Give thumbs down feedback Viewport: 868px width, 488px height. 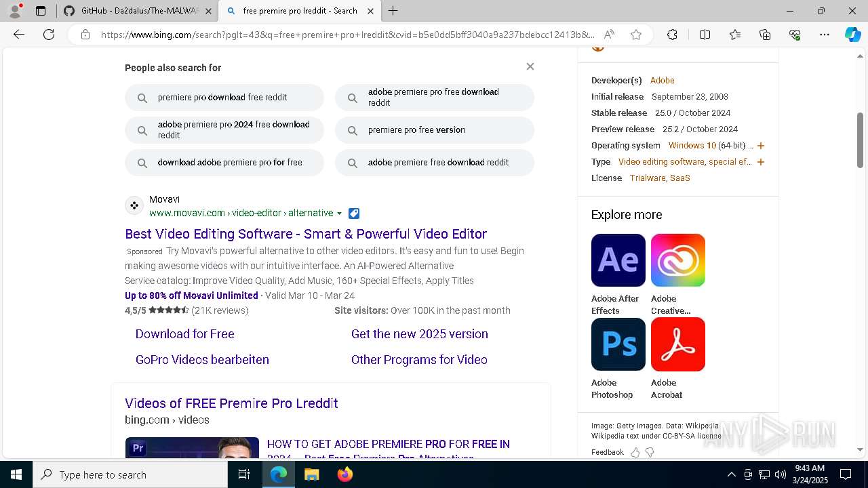pos(650,452)
